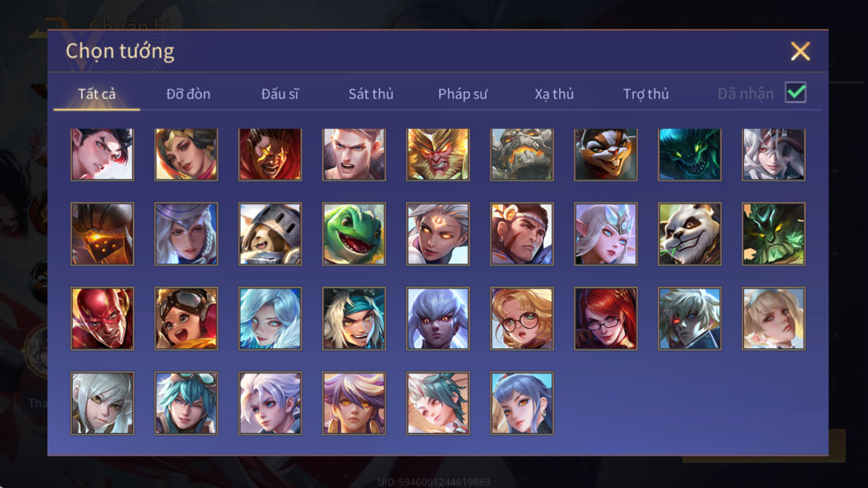The image size is (868, 488).
Task: Toggle the Đã nhận checkbox
Action: (x=795, y=93)
